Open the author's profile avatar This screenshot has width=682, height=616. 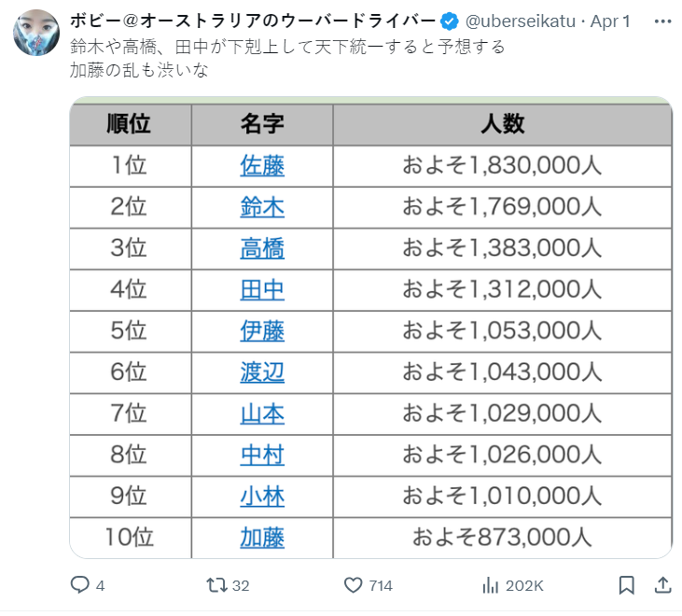pyautogui.click(x=36, y=35)
